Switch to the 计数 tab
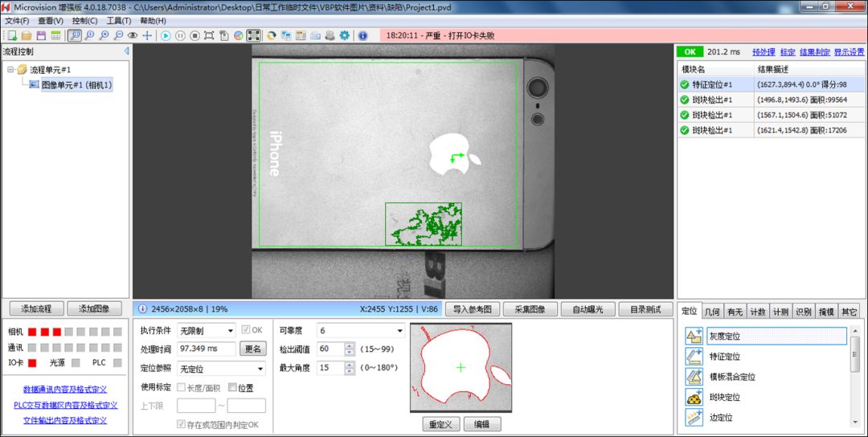The width and height of the screenshot is (868, 437). 758,312
